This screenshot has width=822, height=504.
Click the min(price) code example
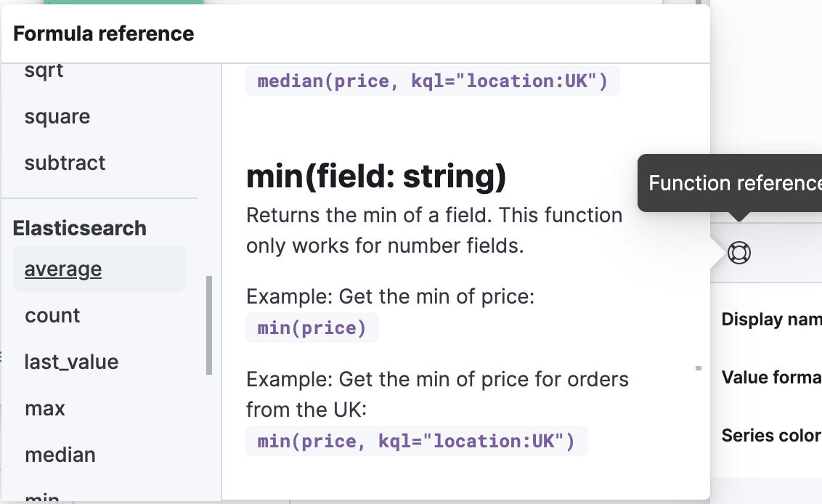(x=312, y=328)
